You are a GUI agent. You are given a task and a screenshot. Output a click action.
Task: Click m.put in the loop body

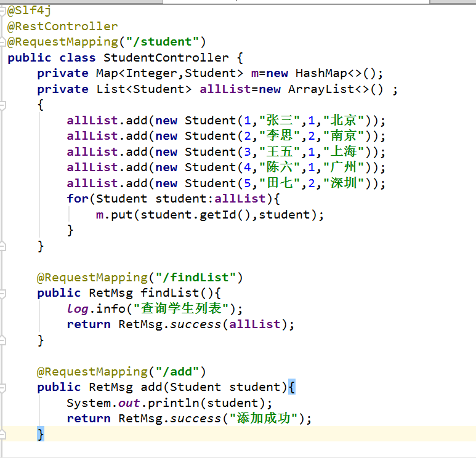[114, 215]
